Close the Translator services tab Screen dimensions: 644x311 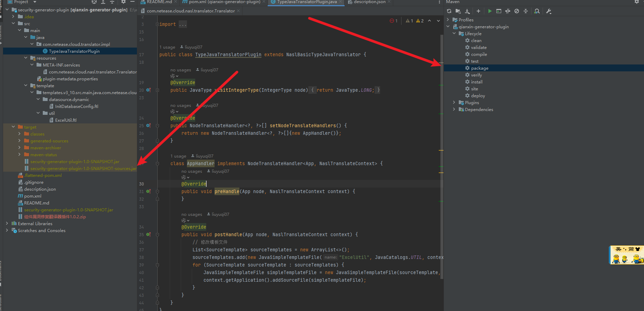click(x=238, y=11)
